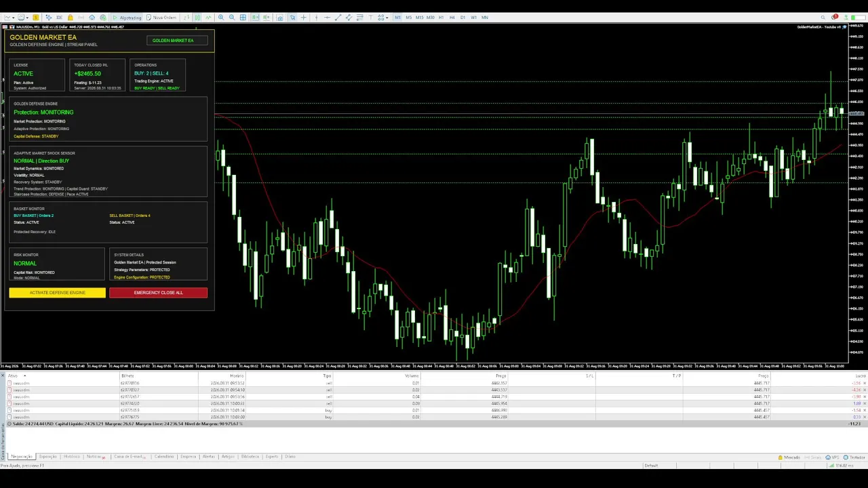Image resolution: width=868 pixels, height=488 pixels.
Task: Click the Algotrading toolbar button
Action: pos(126,18)
